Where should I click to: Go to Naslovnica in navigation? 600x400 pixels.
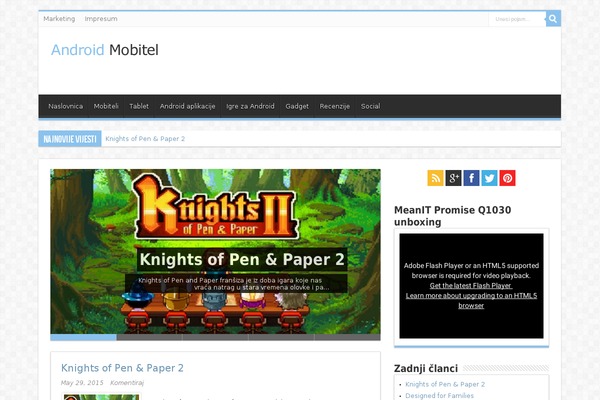[x=65, y=106]
